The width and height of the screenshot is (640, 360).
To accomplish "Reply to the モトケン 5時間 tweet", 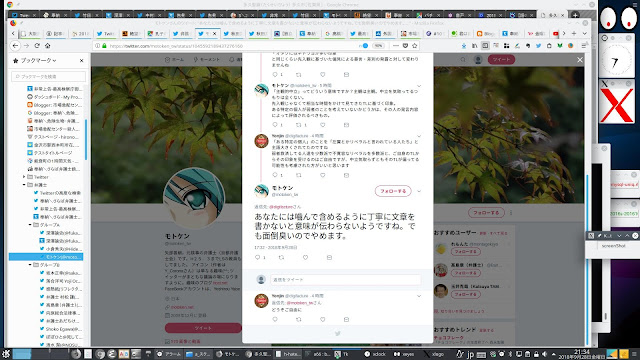I will pyautogui.click(x=275, y=125).
